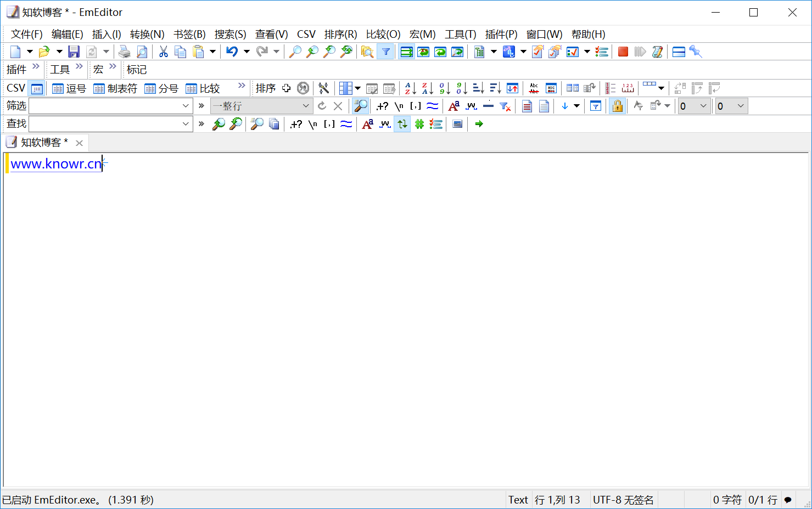Click the delete duplicate lines Abc icon
This screenshot has width=812, height=509.
[534, 88]
